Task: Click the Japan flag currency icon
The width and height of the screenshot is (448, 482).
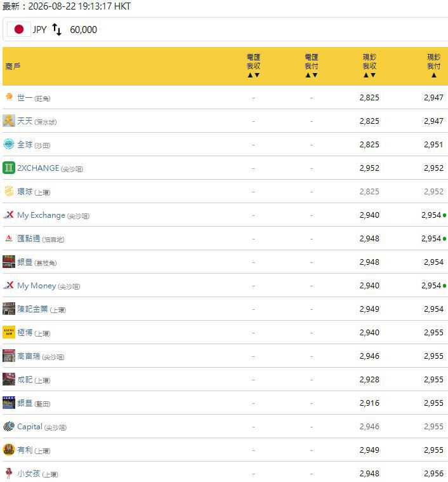Action: pos(19,29)
